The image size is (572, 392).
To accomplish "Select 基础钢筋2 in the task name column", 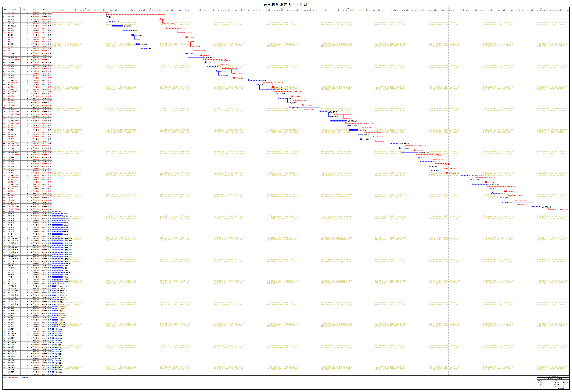I will [x=11, y=33].
